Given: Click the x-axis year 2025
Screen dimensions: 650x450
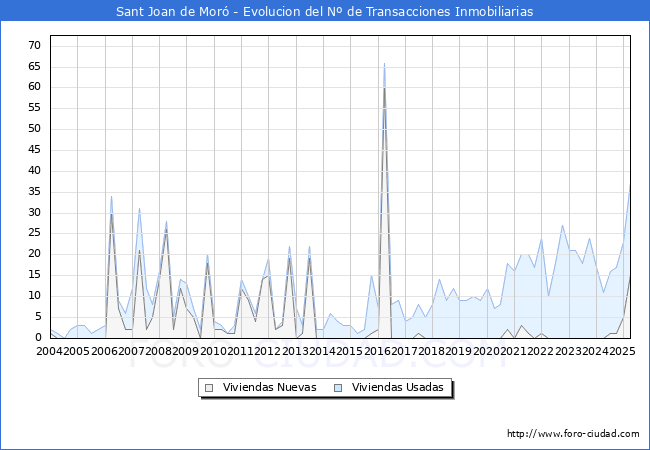Looking at the screenshot, I should (622, 351).
